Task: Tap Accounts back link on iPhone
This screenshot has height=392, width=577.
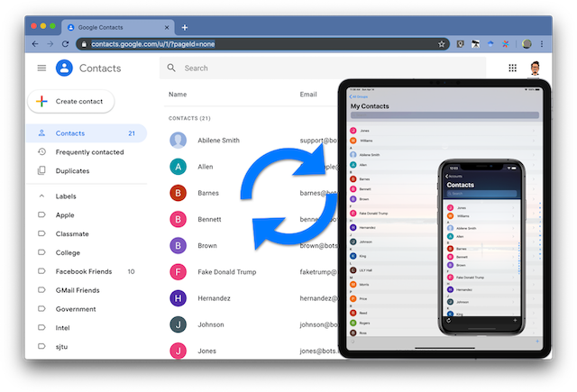Action: tap(453, 176)
